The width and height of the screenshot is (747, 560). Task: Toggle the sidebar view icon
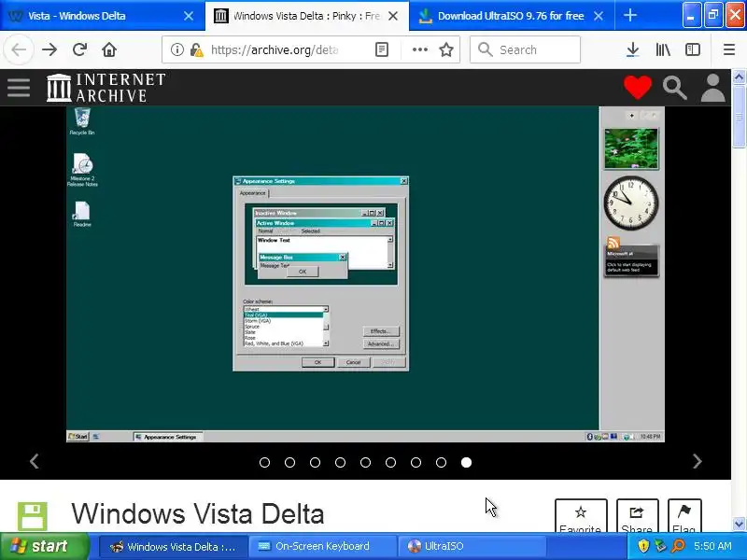[x=693, y=49]
